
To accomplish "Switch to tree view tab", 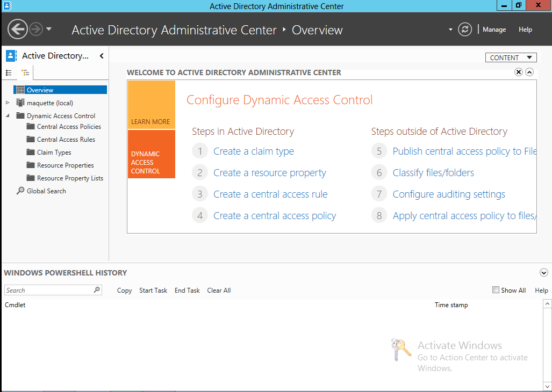I will (25, 73).
